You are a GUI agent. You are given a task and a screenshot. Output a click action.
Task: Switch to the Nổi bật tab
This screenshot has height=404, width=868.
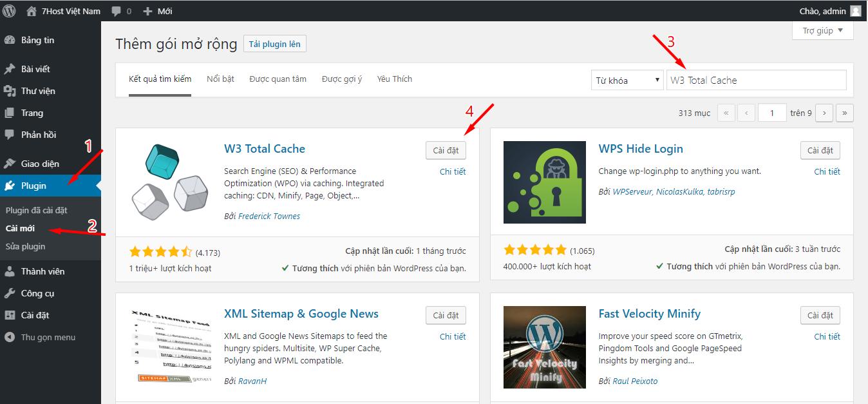pos(220,79)
